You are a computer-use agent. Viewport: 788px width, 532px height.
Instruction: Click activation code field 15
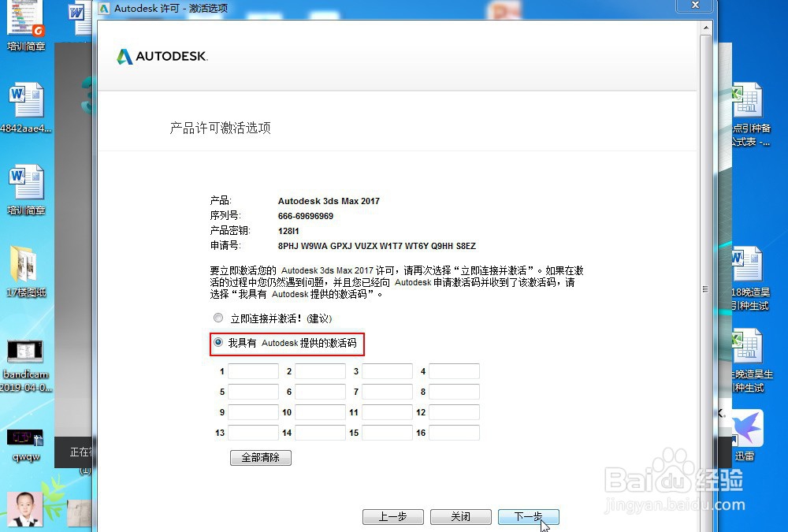point(387,433)
